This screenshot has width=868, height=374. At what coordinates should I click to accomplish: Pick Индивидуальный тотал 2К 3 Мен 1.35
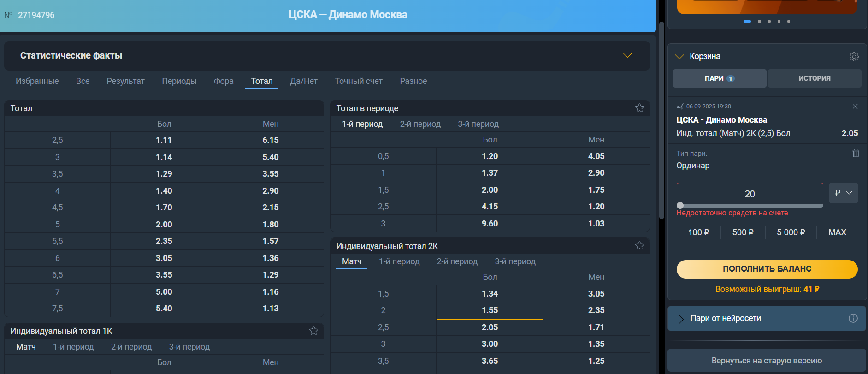pyautogui.click(x=596, y=344)
